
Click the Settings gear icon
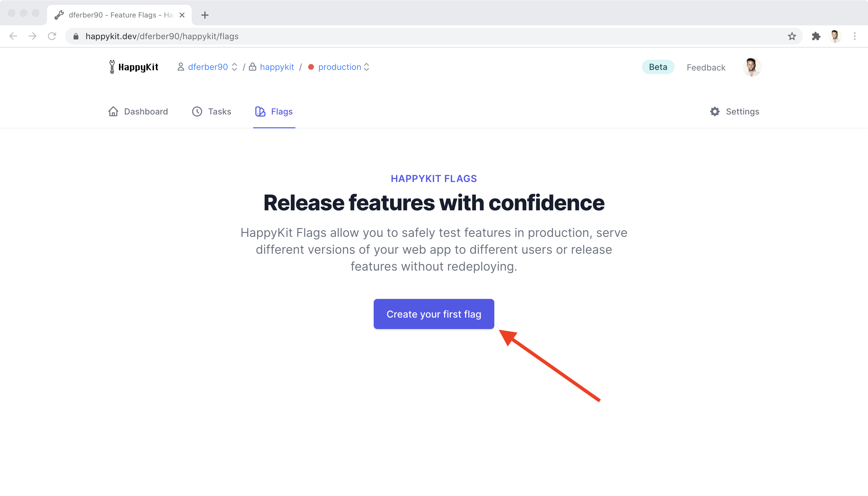click(715, 111)
